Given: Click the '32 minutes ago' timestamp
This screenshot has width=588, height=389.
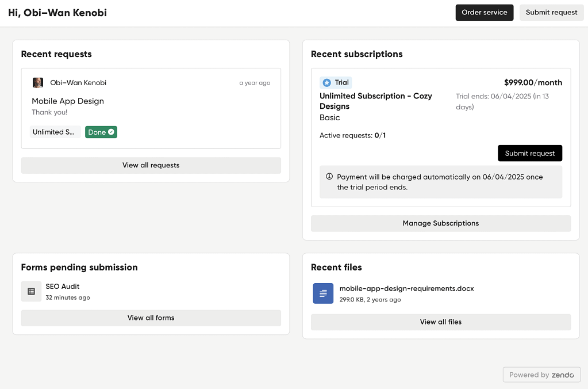Looking at the screenshot, I should point(68,298).
